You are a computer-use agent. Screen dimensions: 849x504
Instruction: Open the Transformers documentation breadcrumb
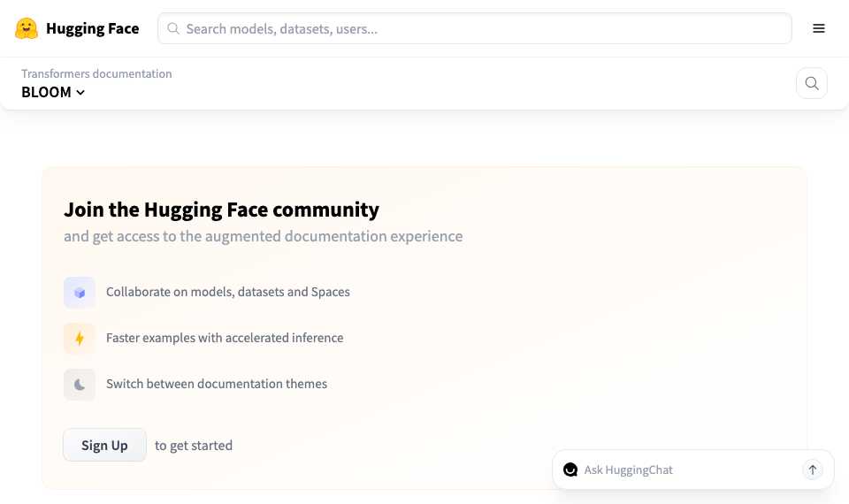[96, 73]
